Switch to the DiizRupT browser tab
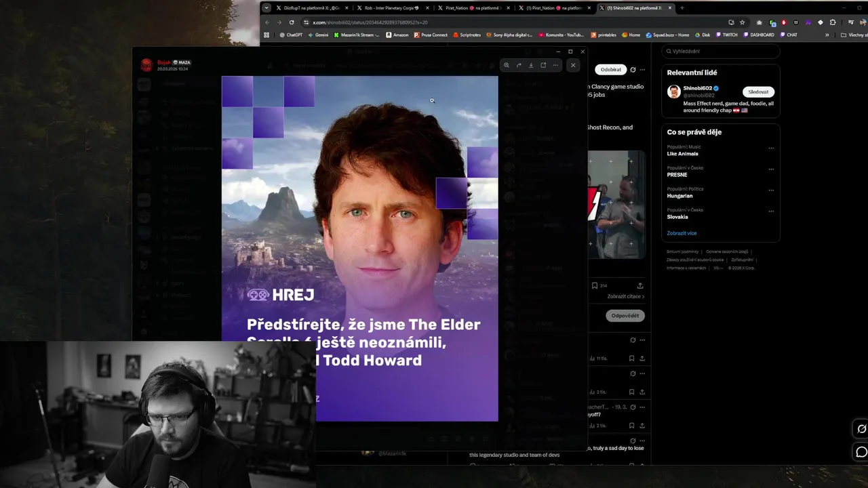Screen dimensions: 868x488 (311, 7)
